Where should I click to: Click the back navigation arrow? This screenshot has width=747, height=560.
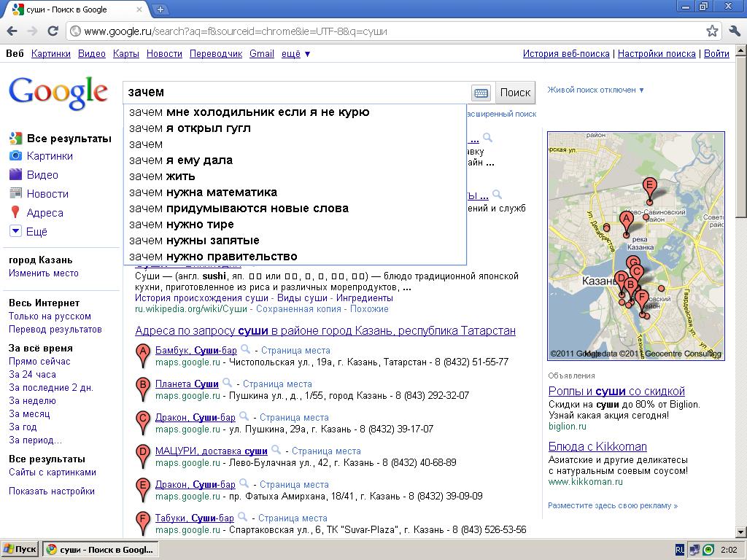click(x=12, y=31)
